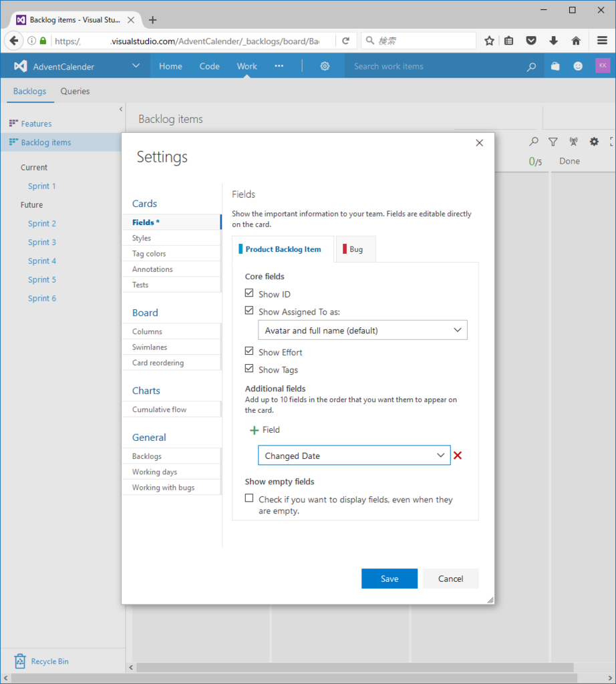This screenshot has height=684, width=616.
Task: Click the live updates antenna icon
Action: (x=573, y=142)
